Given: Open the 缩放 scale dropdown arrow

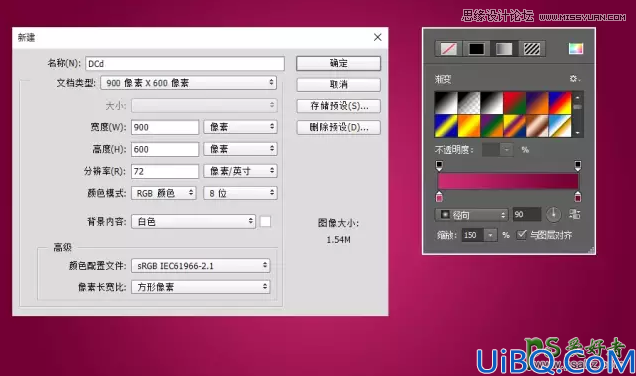Looking at the screenshot, I should click(491, 235).
